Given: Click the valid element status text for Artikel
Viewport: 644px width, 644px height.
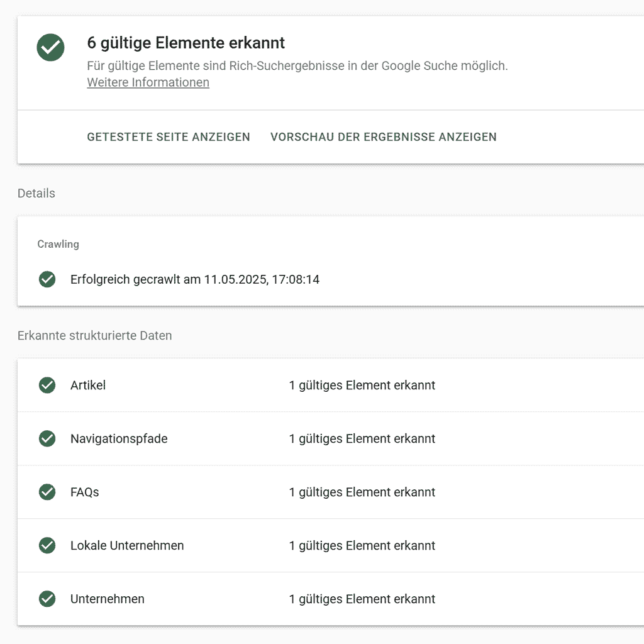Looking at the screenshot, I should (x=362, y=385).
